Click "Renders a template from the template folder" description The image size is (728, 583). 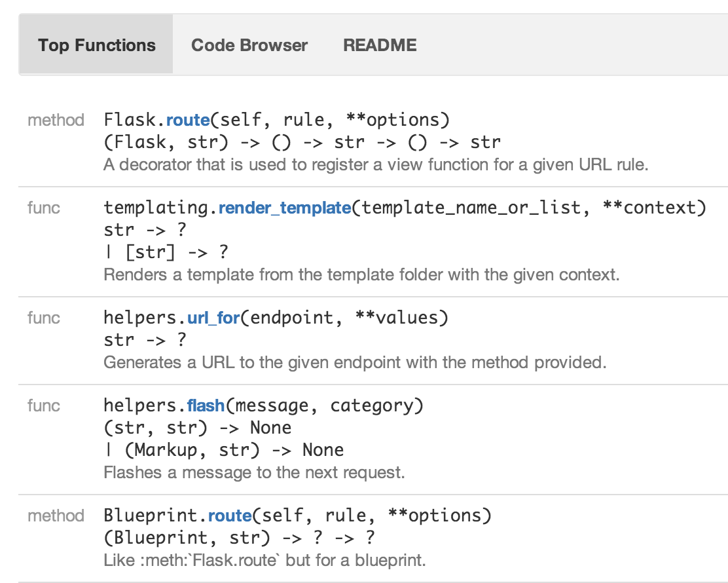361,274
